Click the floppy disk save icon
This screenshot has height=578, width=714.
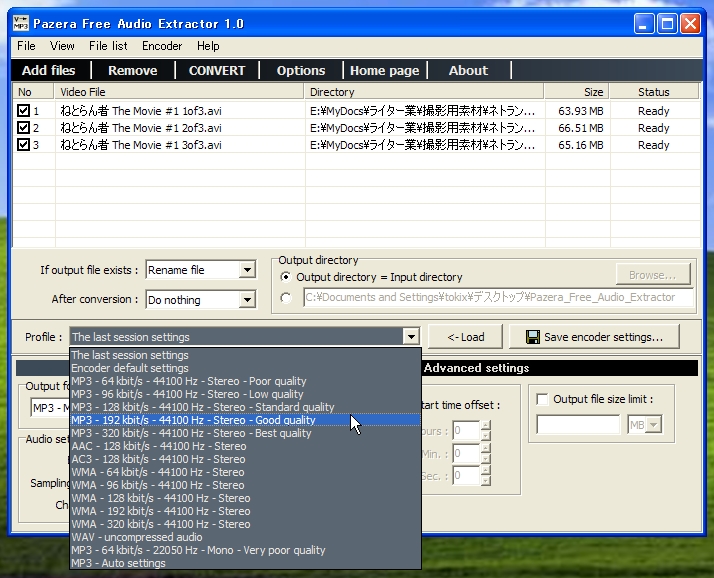(533, 337)
